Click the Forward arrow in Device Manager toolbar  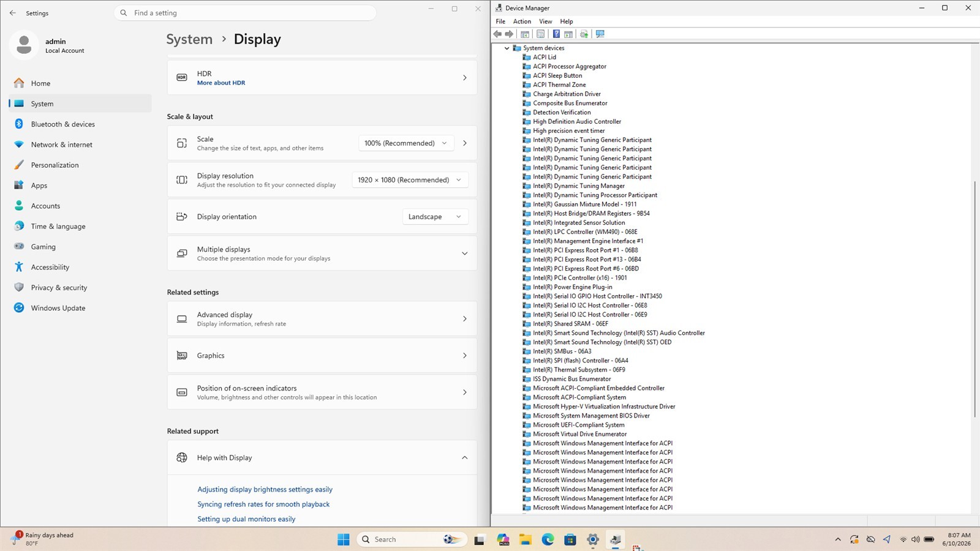[509, 34]
